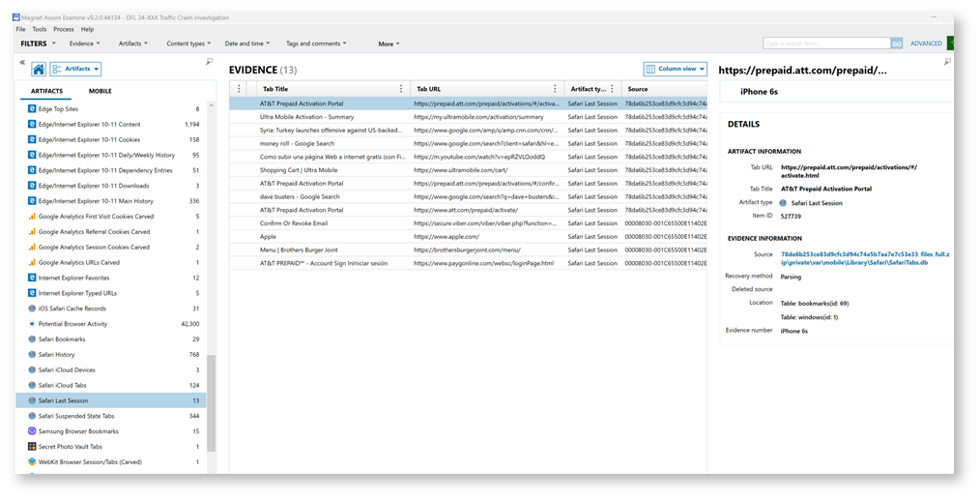Image resolution: width=980 pixels, height=500 pixels.
Task: Pin the details pane
Action: (947, 61)
